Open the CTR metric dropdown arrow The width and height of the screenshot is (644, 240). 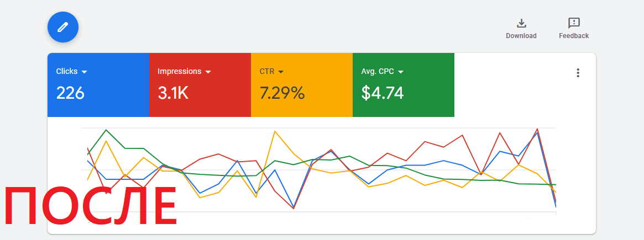point(281,72)
